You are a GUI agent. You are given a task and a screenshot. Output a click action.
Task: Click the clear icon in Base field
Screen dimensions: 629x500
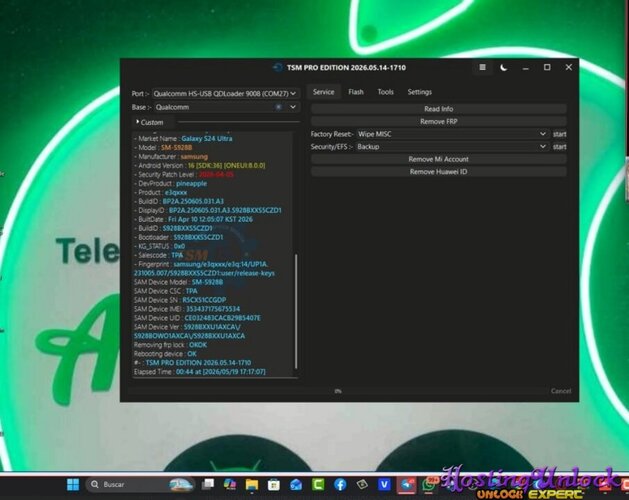tap(278, 107)
